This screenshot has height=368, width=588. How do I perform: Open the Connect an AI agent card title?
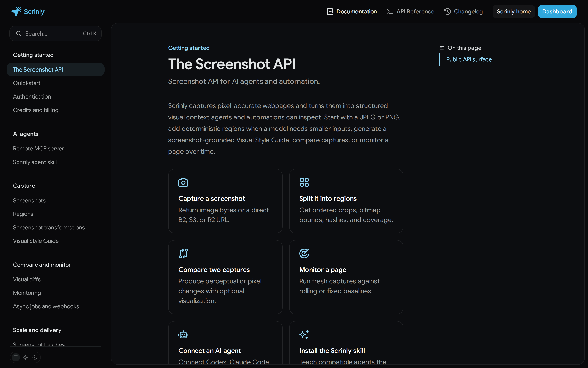pos(210,351)
